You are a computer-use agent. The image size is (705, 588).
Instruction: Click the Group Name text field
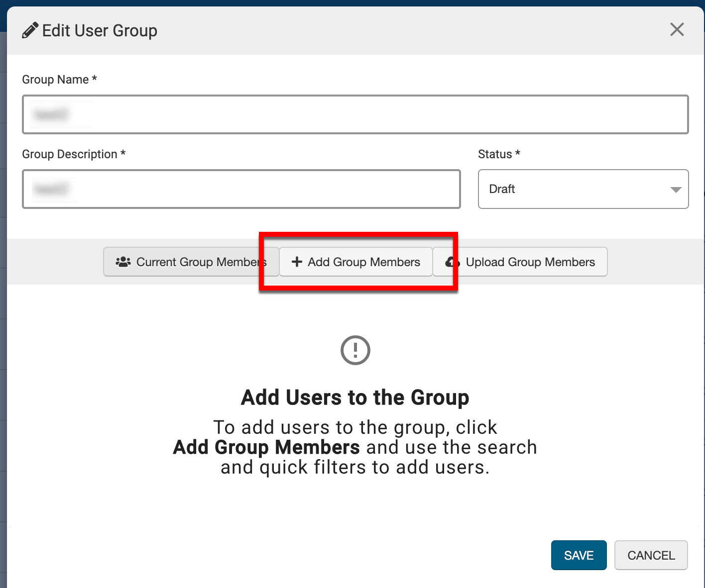coord(355,114)
